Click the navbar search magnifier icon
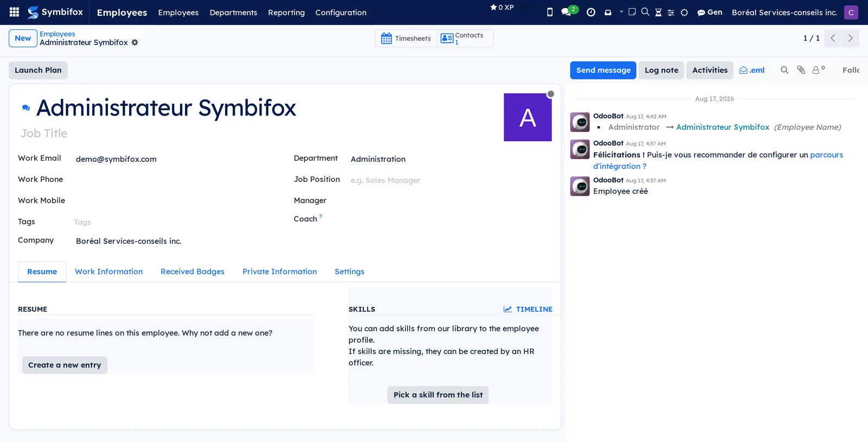The height and width of the screenshot is (442, 868). click(x=645, y=11)
